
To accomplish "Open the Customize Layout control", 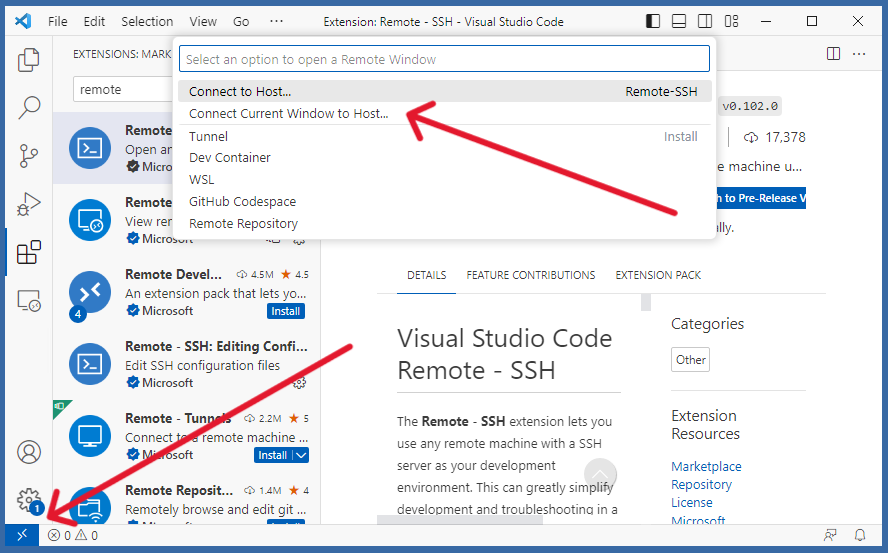I will pyautogui.click(x=731, y=21).
